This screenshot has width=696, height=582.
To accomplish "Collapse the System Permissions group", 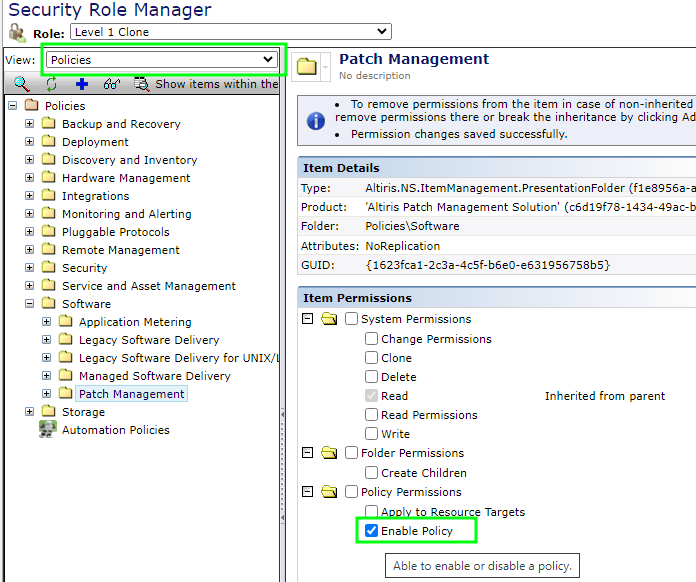I will pos(308,319).
